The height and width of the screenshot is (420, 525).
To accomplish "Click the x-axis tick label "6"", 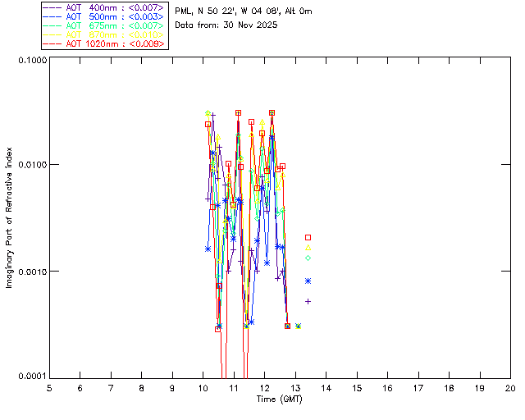I will click(x=80, y=388).
